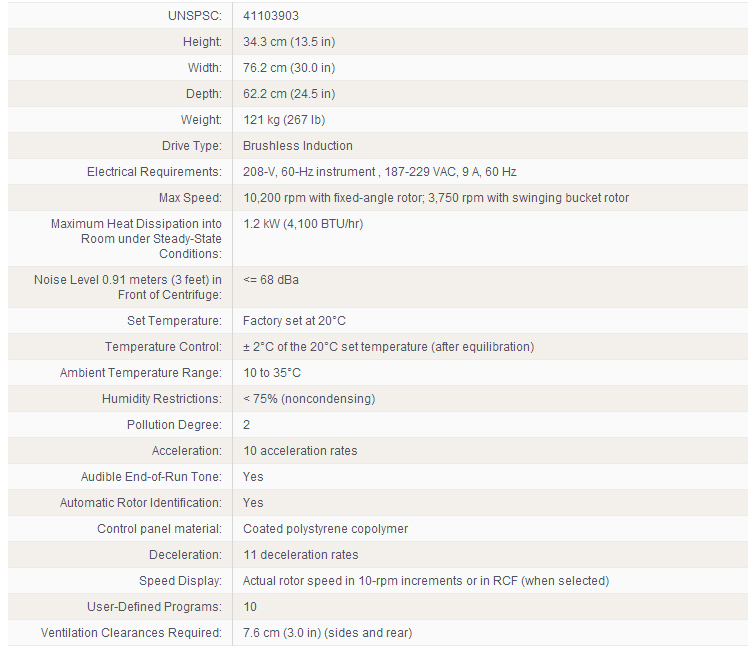
Task: Click the Coated polystyrene copolymer value
Action: pyautogui.click(x=325, y=529)
